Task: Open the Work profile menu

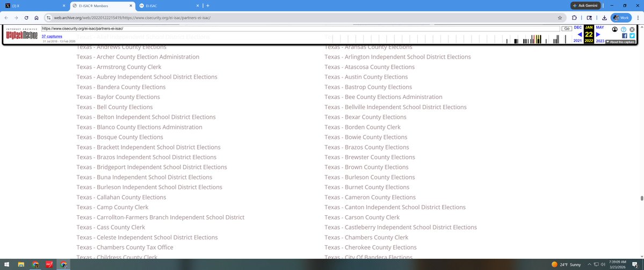Action: (x=621, y=17)
